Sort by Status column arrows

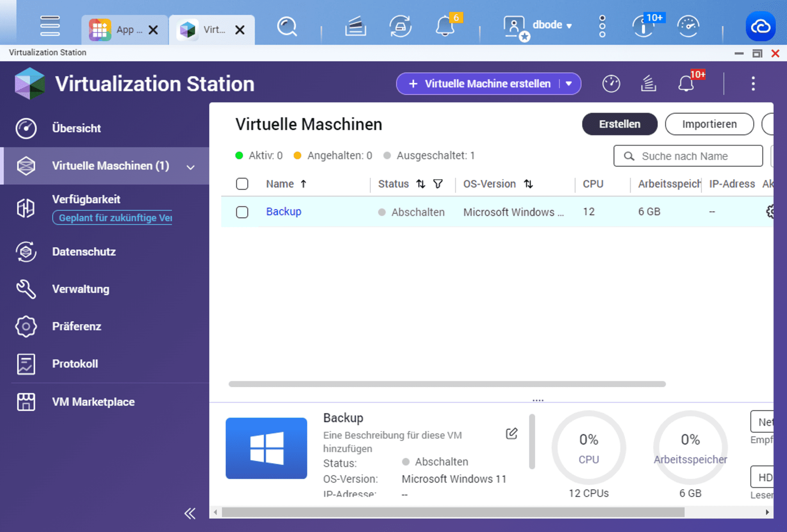[x=421, y=184]
